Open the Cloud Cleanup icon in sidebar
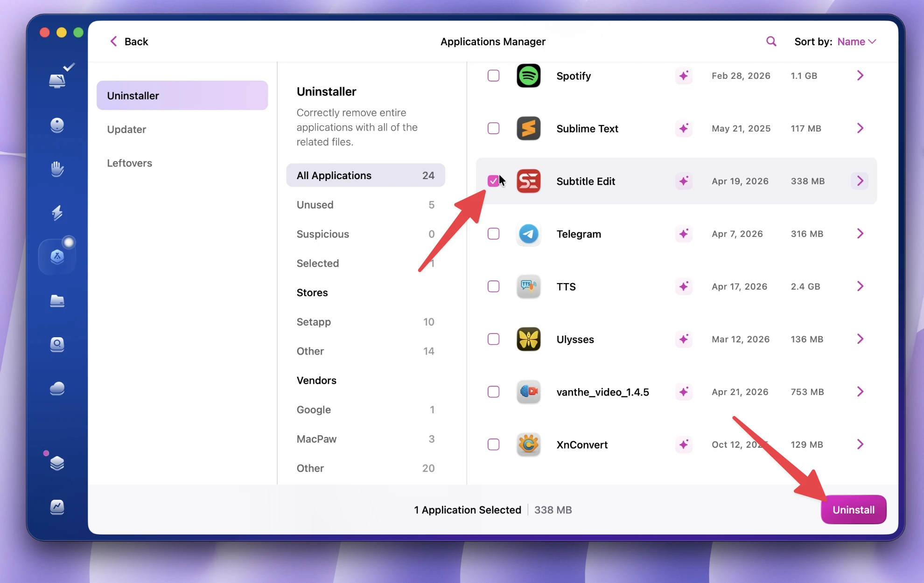The image size is (924, 583). [x=57, y=388]
